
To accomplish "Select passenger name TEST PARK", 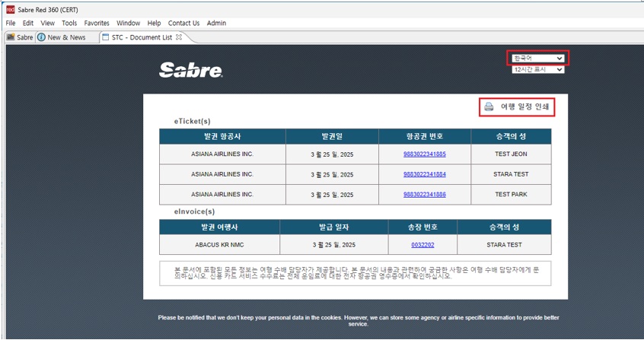I will coord(511,194).
